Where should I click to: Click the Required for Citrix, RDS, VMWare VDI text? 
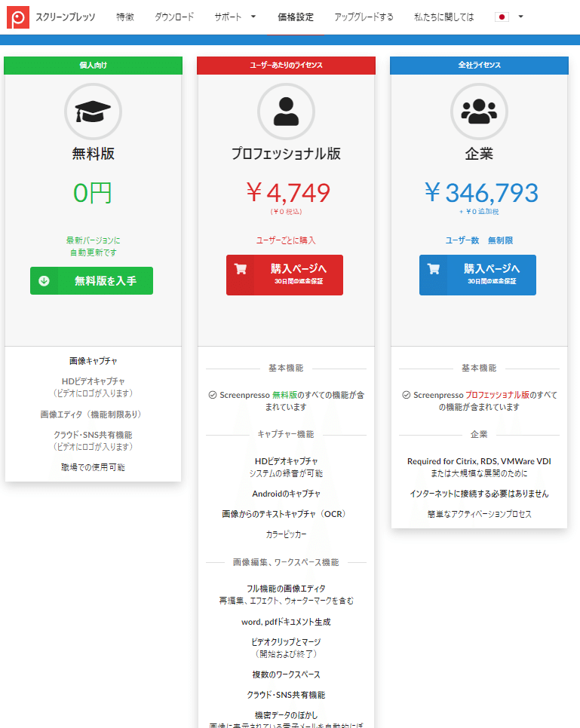479,461
